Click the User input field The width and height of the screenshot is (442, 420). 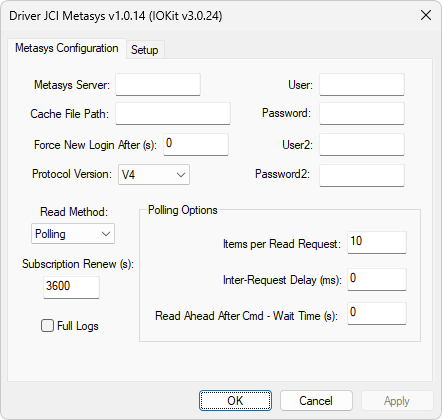[362, 85]
